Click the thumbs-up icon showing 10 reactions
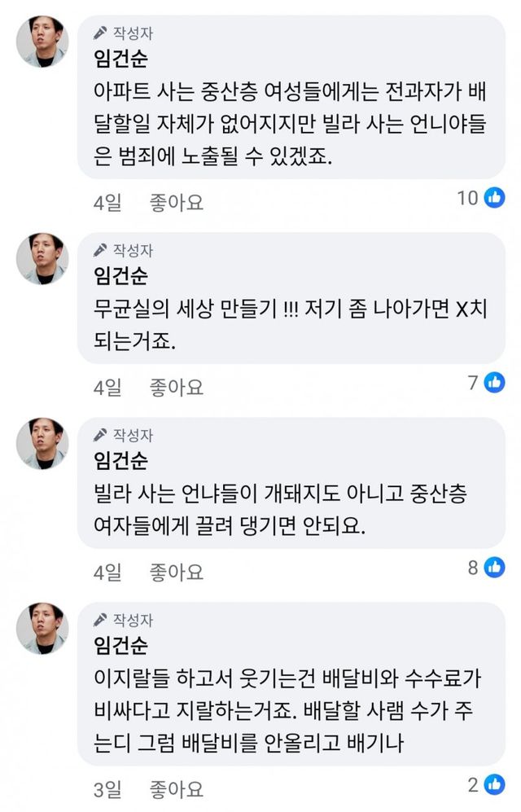The image size is (521, 812). click(495, 197)
